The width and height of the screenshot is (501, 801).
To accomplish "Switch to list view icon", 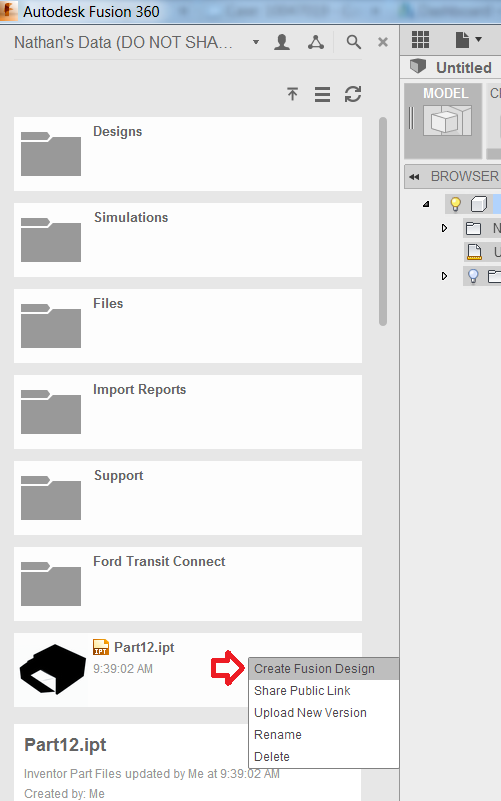I will 322,95.
